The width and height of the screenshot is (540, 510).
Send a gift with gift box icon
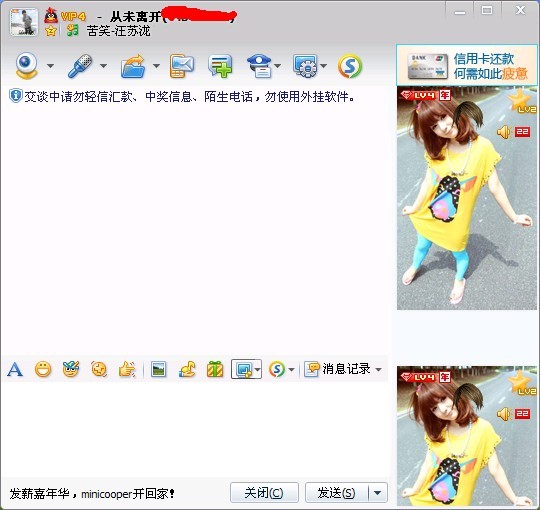[215, 370]
